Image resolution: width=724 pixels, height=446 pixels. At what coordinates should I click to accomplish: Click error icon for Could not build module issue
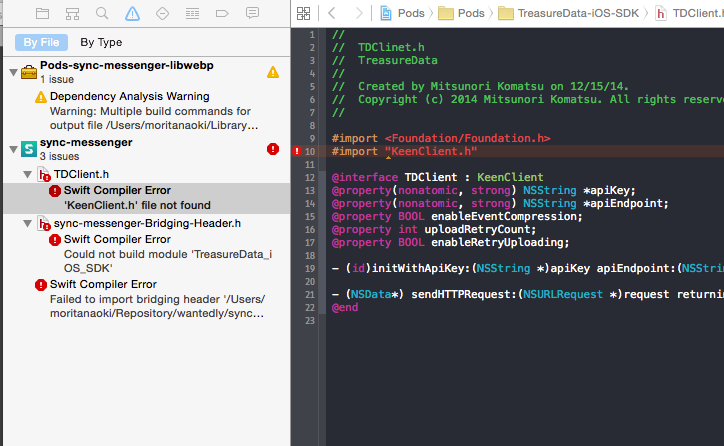[x=55, y=240]
